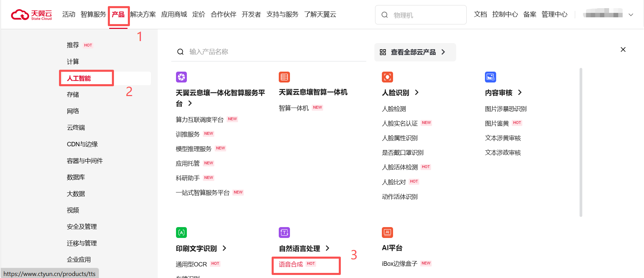
Task: Open 备案 link
Action: 530,14
